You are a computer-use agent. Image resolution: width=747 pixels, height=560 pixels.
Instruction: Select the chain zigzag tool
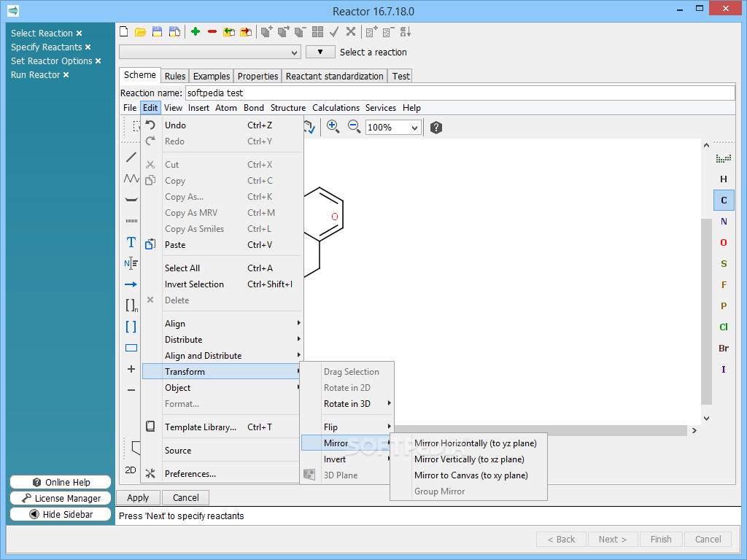tap(131, 179)
